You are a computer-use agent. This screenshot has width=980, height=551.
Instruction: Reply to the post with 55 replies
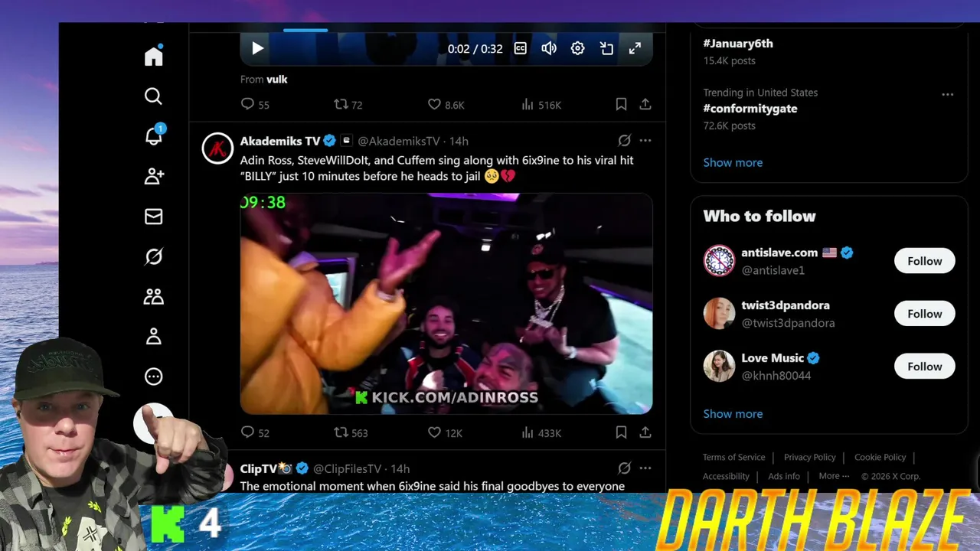(255, 104)
